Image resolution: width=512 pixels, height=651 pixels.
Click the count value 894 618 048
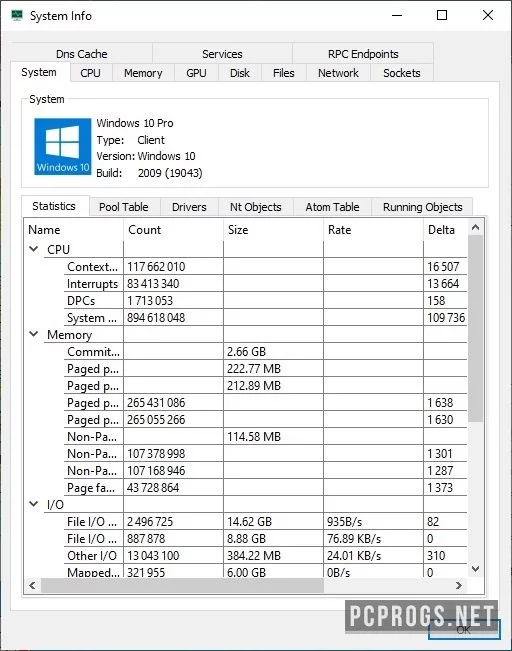(156, 318)
